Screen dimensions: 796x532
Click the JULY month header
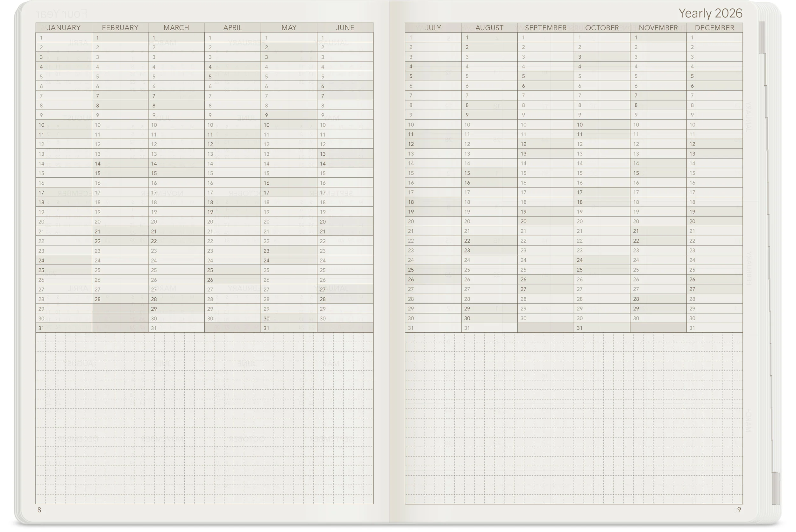click(433, 27)
